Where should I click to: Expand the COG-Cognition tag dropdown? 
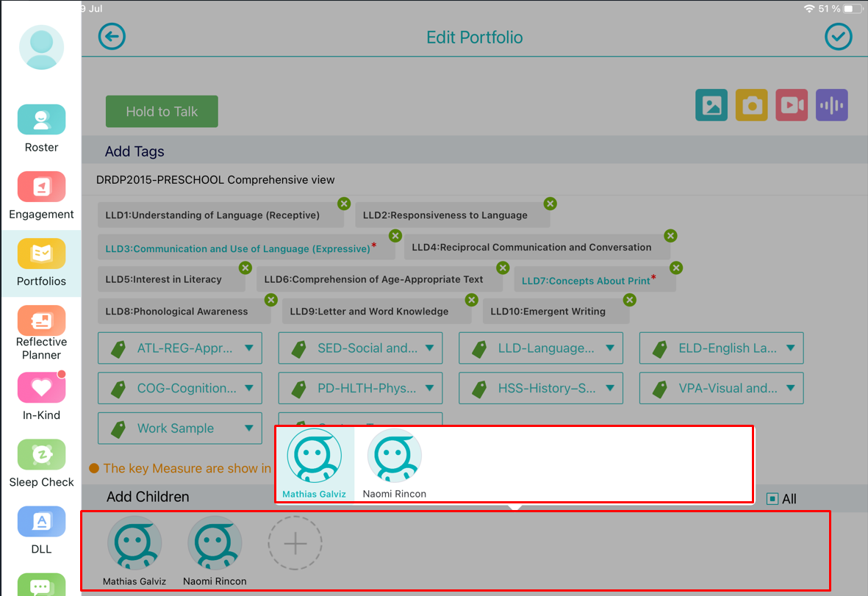tap(180, 388)
